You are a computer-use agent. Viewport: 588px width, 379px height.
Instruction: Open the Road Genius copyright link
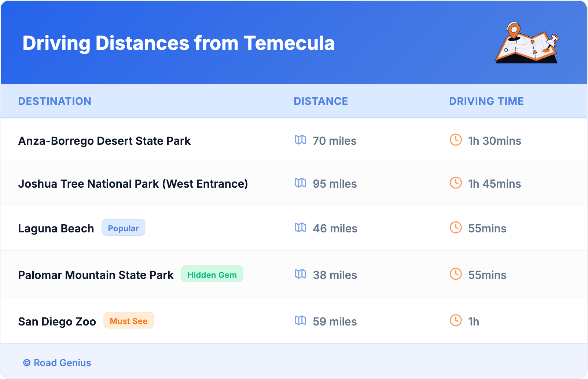(57, 363)
